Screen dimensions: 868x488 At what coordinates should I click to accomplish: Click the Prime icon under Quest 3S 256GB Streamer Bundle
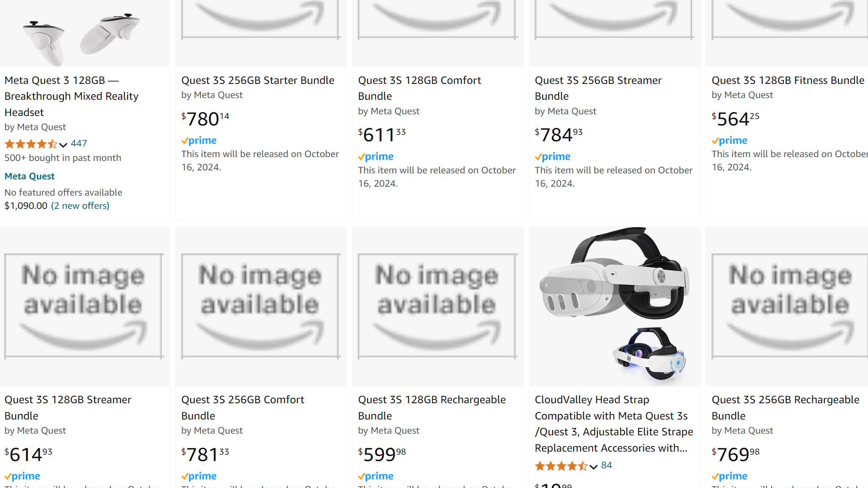pyautogui.click(x=552, y=157)
